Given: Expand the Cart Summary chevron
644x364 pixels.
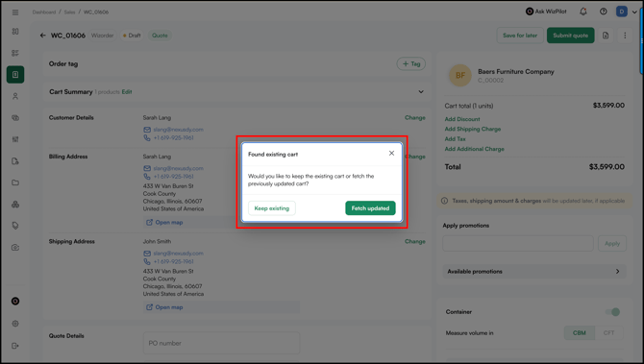Looking at the screenshot, I should click(421, 92).
